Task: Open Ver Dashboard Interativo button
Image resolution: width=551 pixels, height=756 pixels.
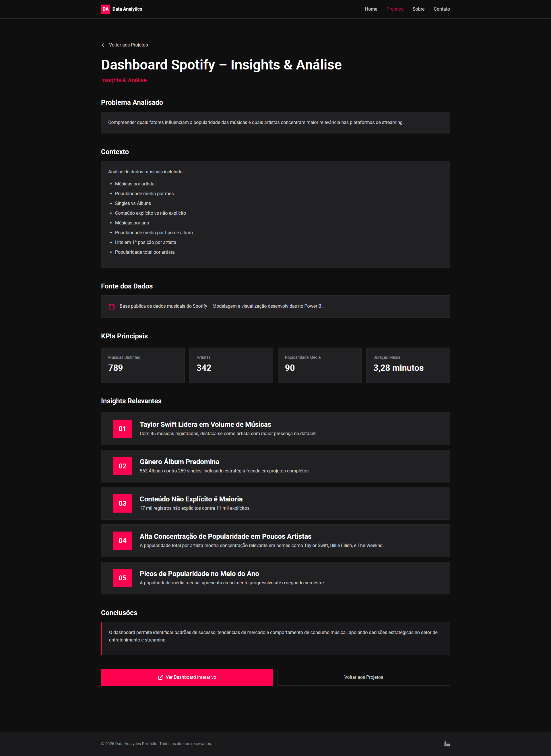Action: 187,677
